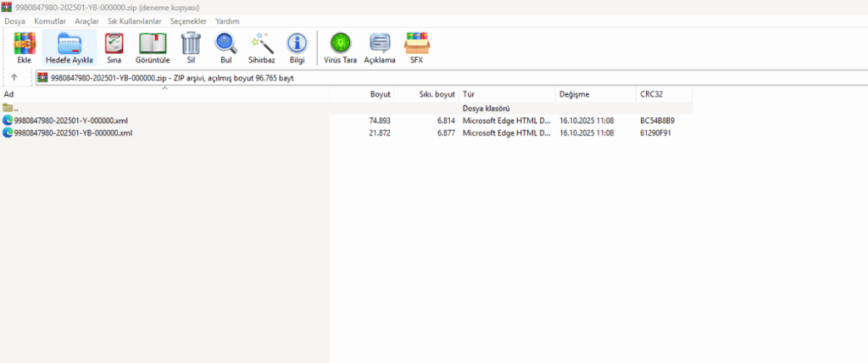Click type cell of Y-000000.xml row

click(507, 120)
